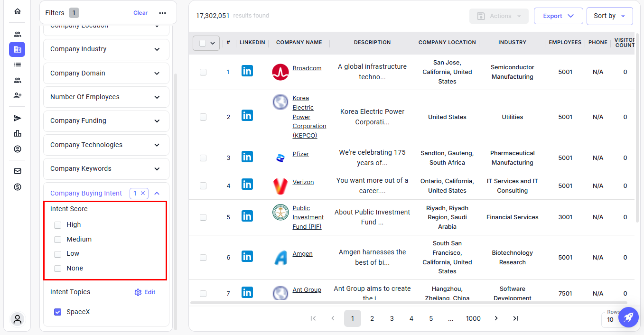Screen dimensions: 644x335
Task: Open the dollar sign billing icon
Action: [18, 187]
